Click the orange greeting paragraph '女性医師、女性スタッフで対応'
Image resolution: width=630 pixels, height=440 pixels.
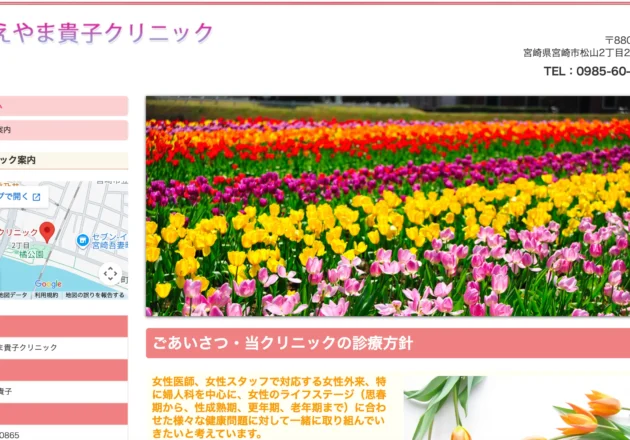269,407
